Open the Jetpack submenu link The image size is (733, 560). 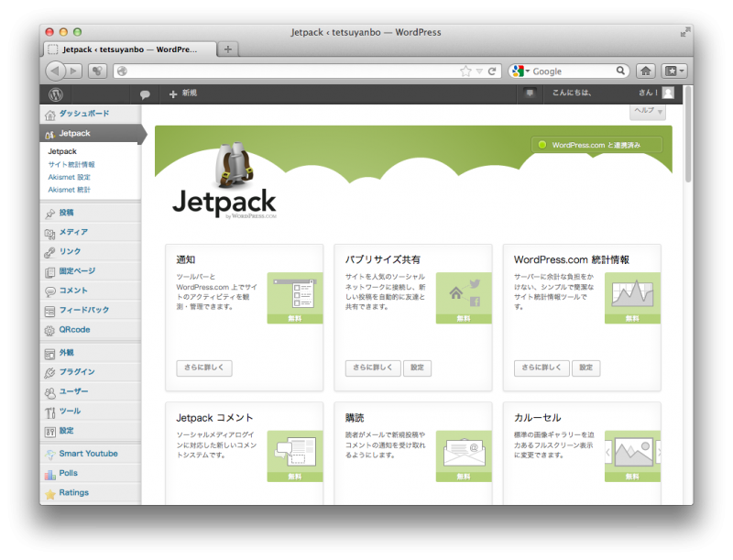62,151
